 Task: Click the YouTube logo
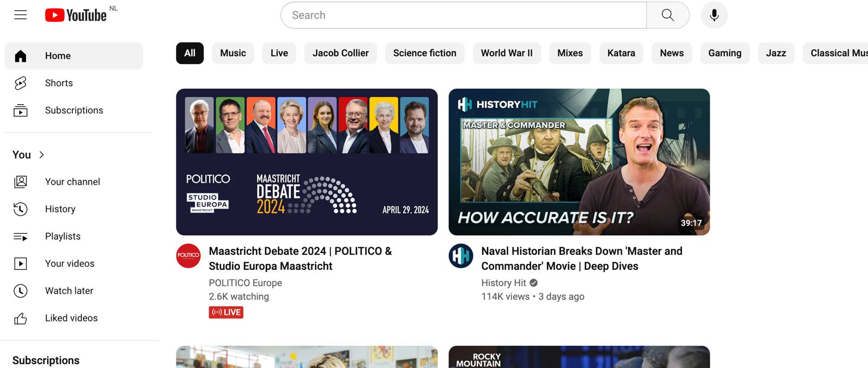tap(75, 15)
